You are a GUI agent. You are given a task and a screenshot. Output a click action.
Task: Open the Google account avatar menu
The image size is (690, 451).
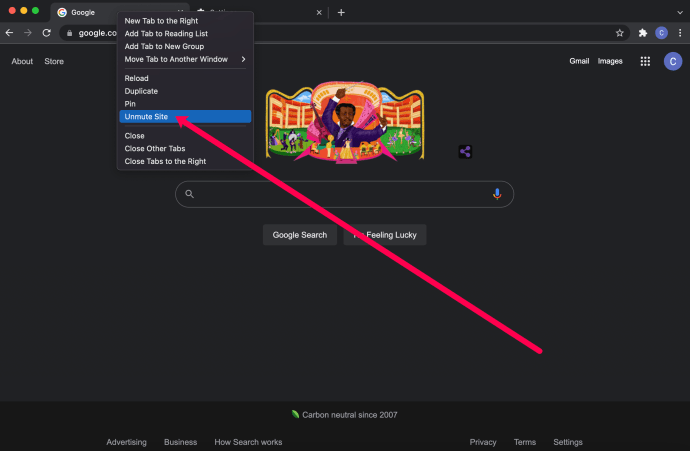(673, 61)
